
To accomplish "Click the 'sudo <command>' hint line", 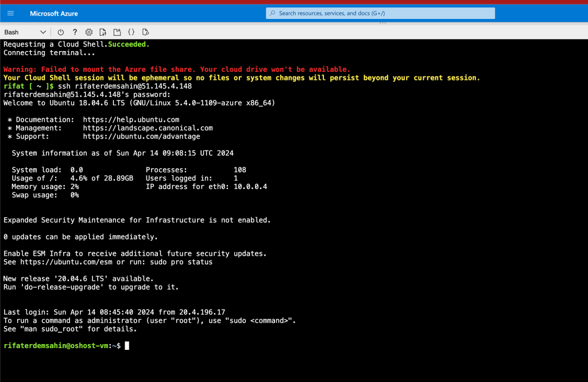I will click(x=150, y=321).
